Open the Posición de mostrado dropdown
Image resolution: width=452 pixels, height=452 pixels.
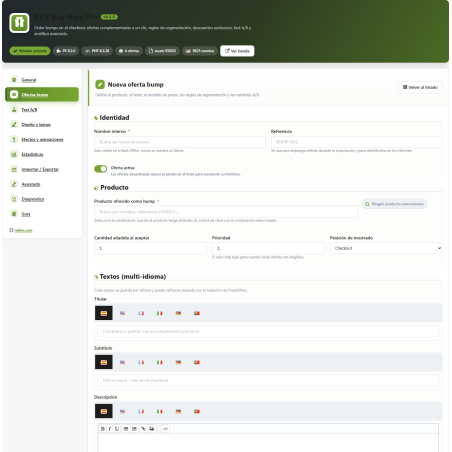point(386,248)
